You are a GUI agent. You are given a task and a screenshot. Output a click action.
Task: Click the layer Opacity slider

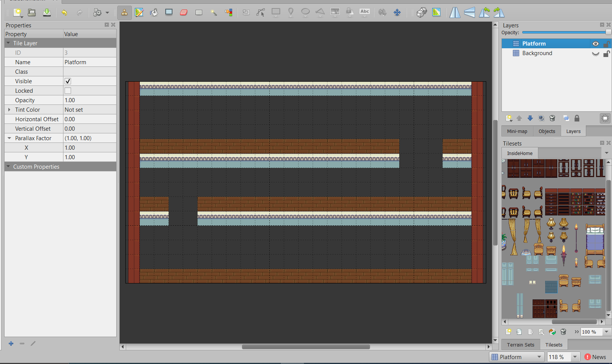pyautogui.click(x=566, y=33)
